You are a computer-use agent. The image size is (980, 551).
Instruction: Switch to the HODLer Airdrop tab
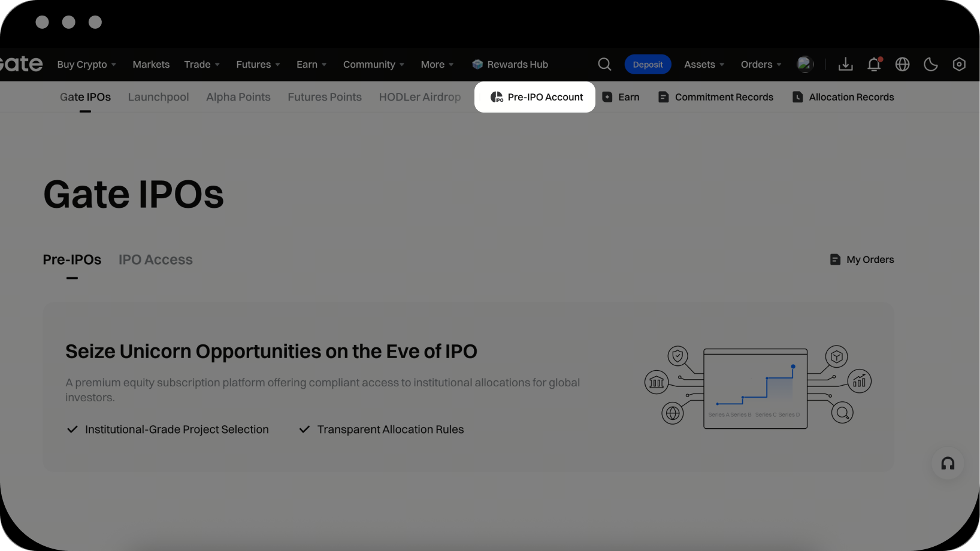pyautogui.click(x=420, y=97)
